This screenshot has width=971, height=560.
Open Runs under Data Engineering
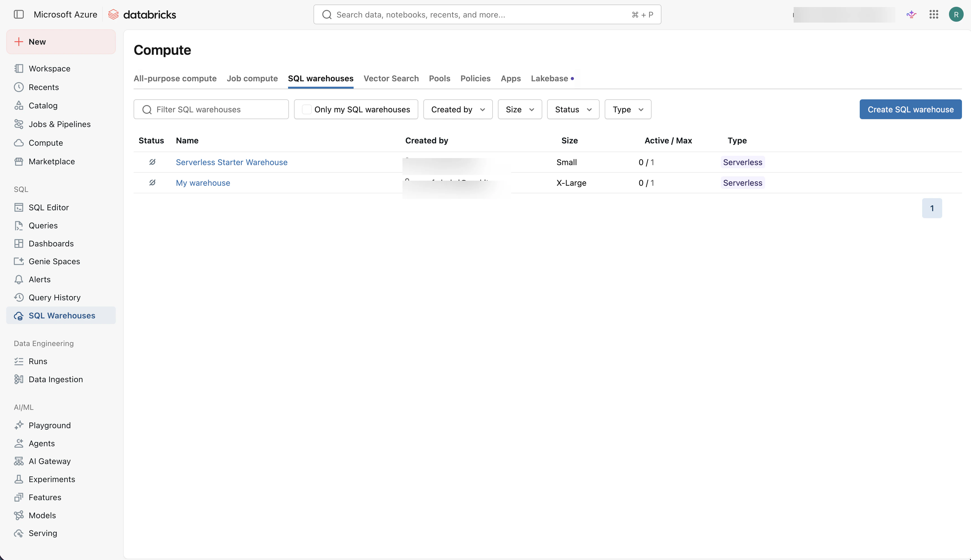point(61,361)
